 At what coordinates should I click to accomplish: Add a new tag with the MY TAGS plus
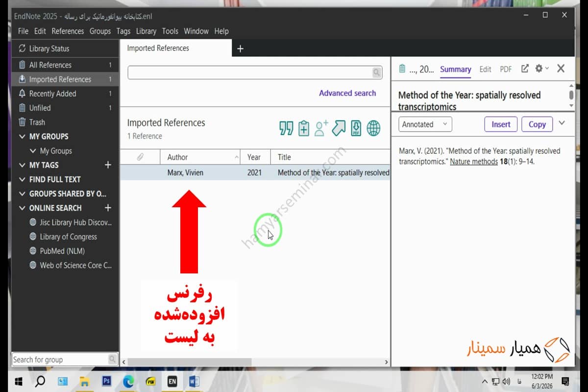(108, 165)
